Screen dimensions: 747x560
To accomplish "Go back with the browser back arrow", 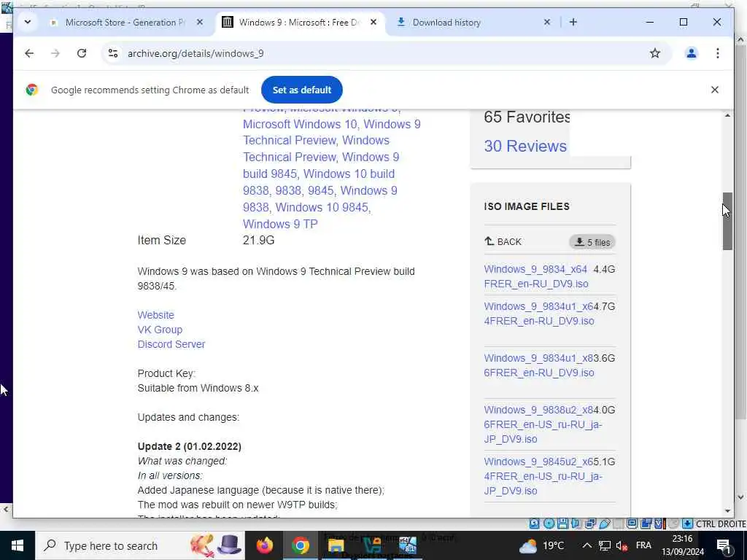I will (29, 53).
